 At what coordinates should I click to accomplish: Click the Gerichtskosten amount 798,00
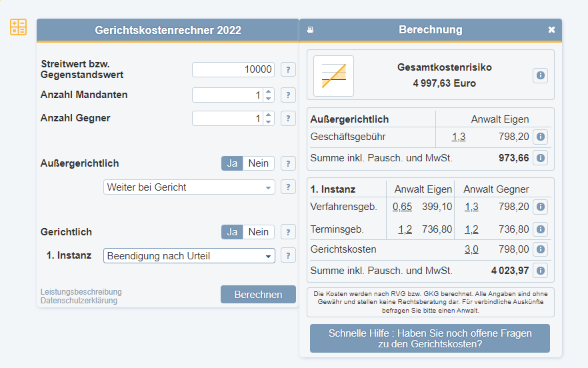pos(514,249)
